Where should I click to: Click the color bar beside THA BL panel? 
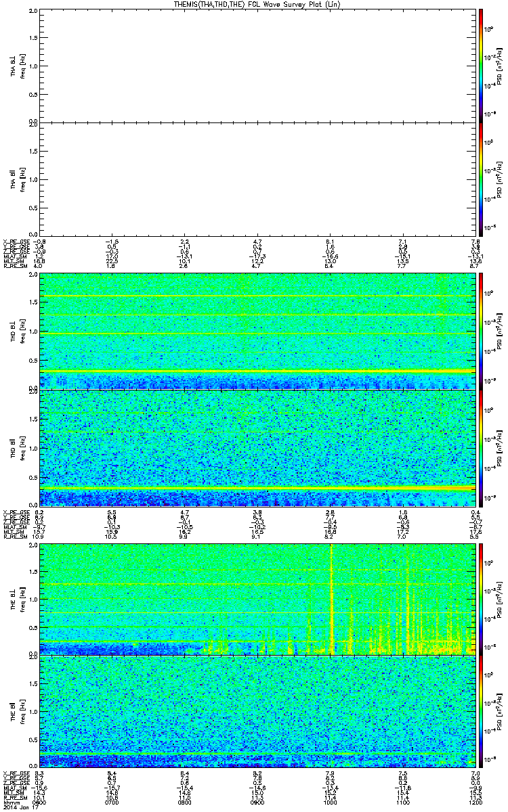[480, 65]
